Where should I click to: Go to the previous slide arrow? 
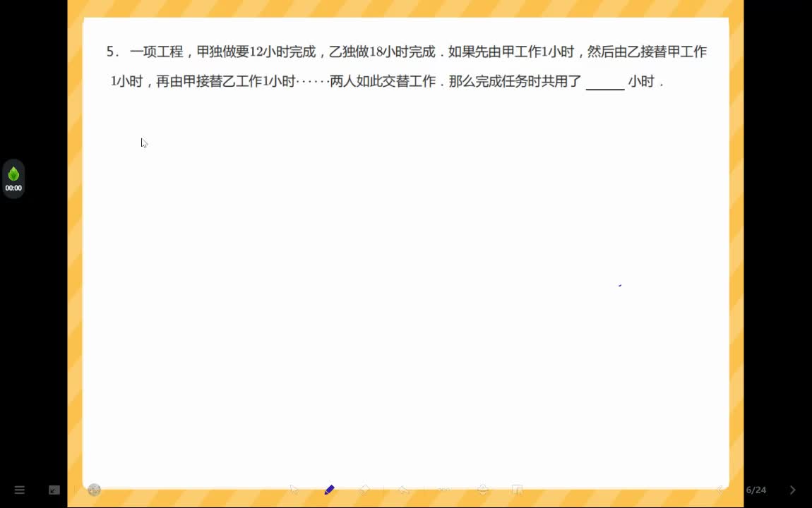pos(720,490)
